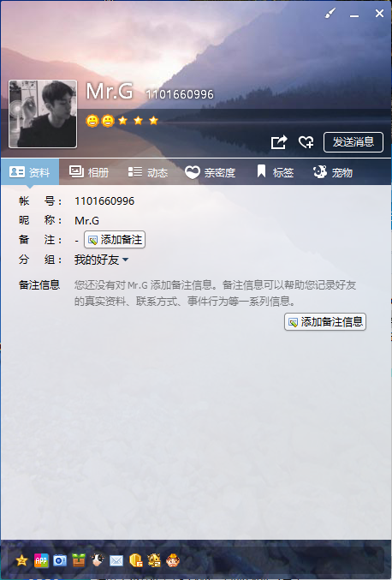Click the share profile icon

279,142
